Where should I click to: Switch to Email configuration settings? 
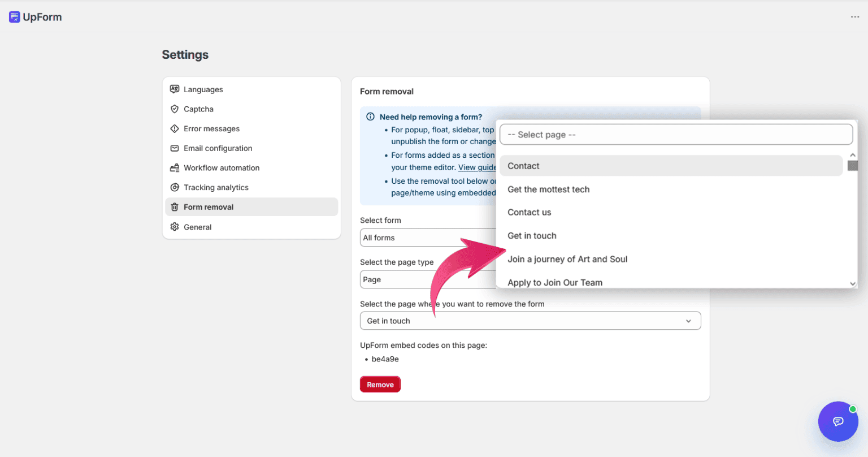[251, 148]
